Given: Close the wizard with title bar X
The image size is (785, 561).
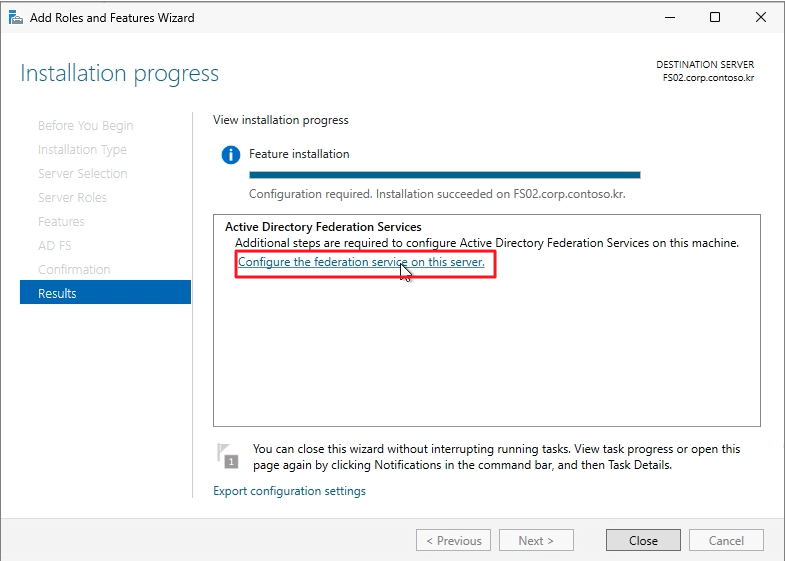Looking at the screenshot, I should (x=760, y=18).
